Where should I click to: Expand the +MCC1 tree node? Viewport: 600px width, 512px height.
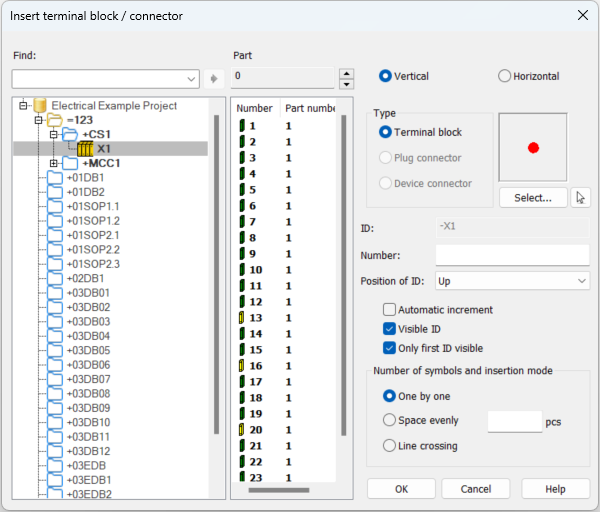click(53, 163)
